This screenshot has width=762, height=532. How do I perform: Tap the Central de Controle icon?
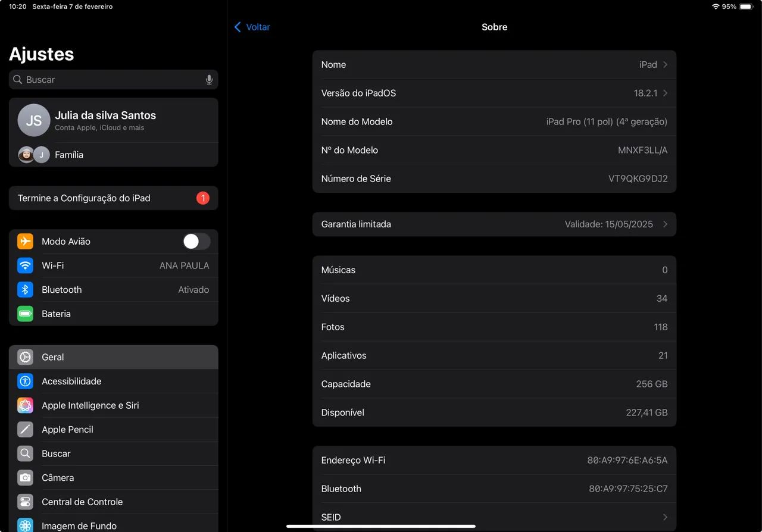[25, 502]
